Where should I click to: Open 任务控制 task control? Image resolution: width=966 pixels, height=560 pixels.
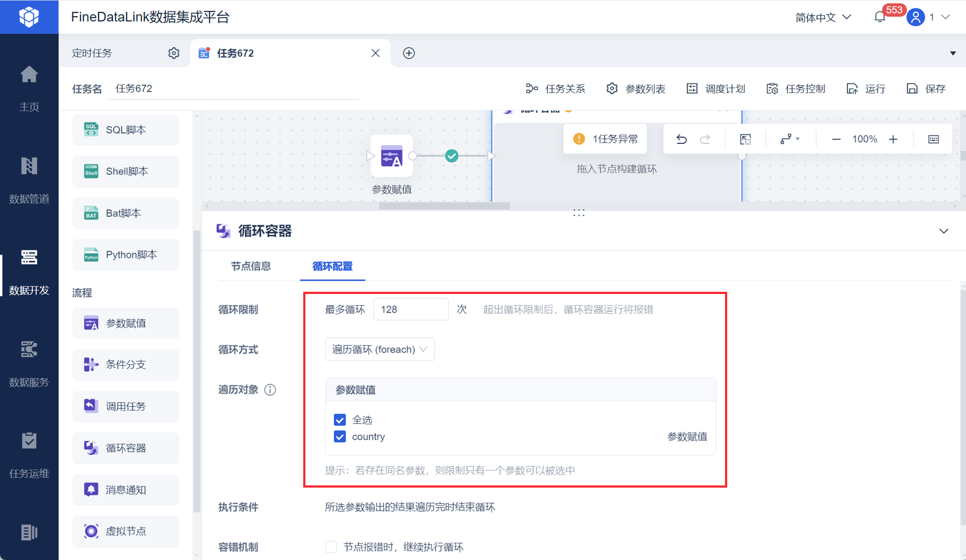pos(796,89)
